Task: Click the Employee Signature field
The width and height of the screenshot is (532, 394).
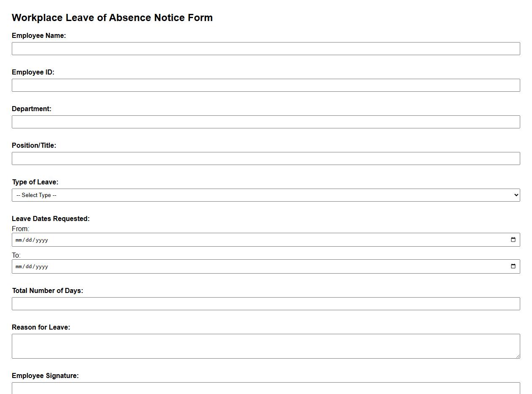Action: coord(266,389)
